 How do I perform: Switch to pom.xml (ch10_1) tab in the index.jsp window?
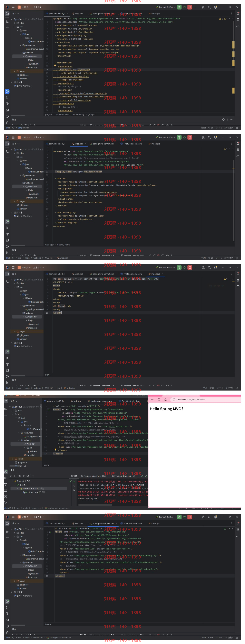point(55,274)
